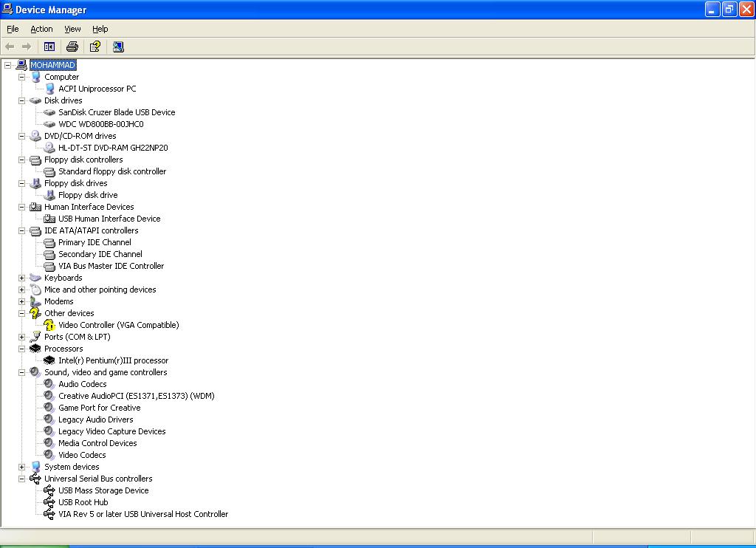Open the File menu
The height and width of the screenshot is (548, 756).
tap(13, 29)
